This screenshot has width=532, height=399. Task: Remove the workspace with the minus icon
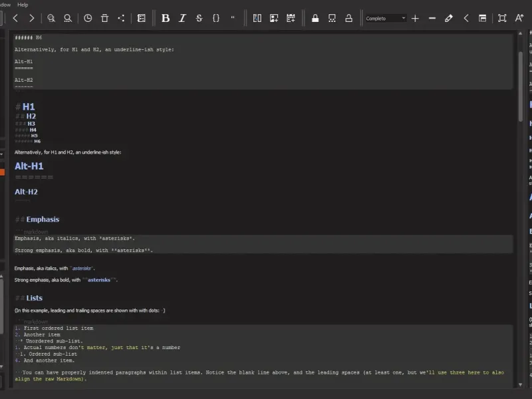(432, 18)
